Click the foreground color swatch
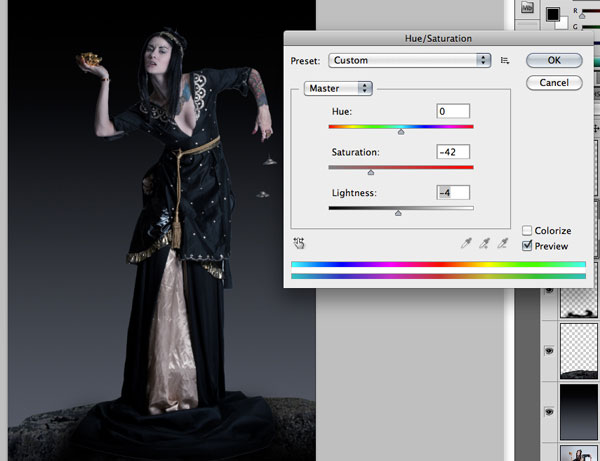 coord(553,13)
